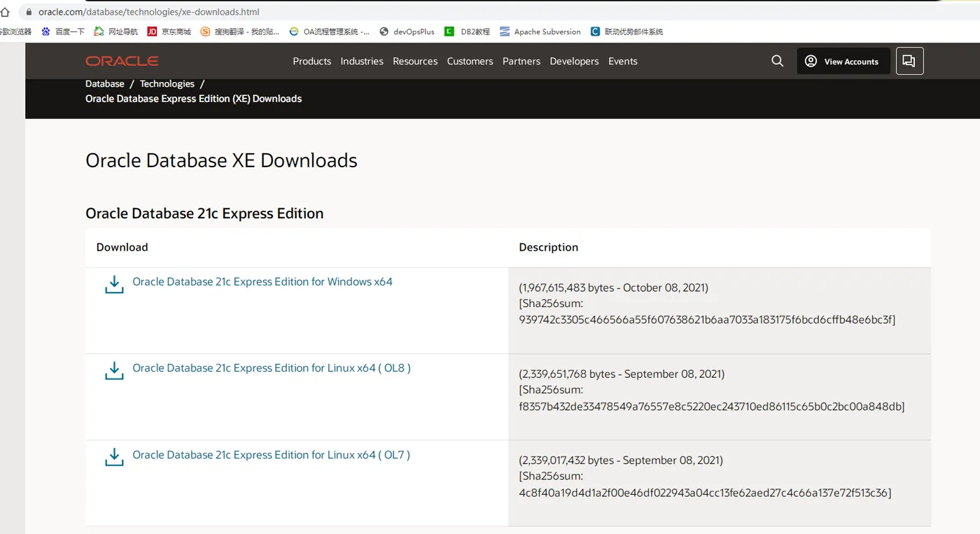Click download icon for Windows x64 edition
Viewport: 980px width, 534px height.
114,284
